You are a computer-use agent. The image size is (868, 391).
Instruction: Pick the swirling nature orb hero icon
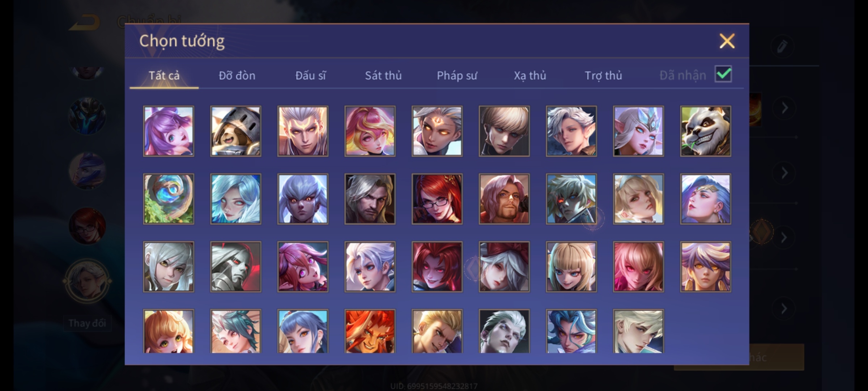[x=169, y=199]
